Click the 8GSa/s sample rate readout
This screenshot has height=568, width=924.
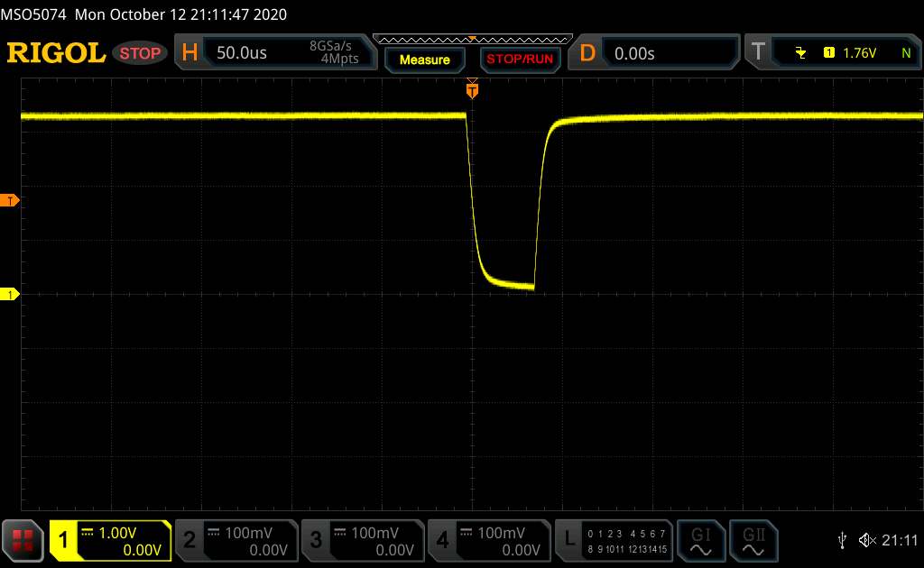click(330, 46)
